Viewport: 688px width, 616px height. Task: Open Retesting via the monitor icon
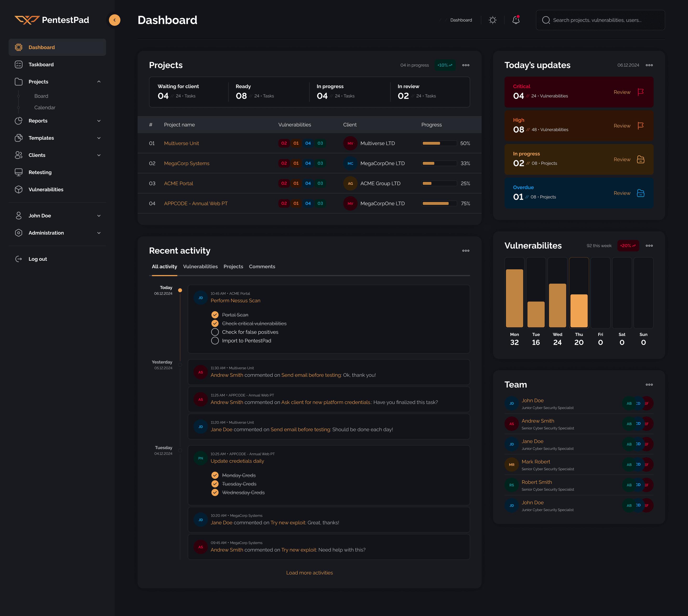click(19, 172)
